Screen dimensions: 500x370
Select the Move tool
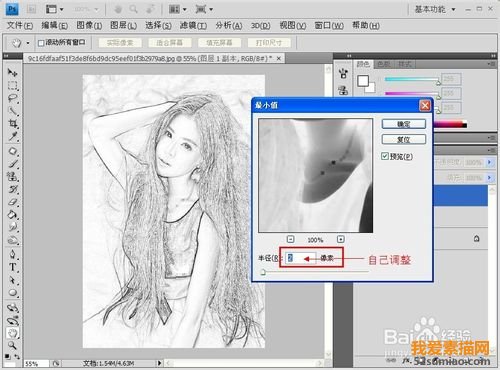pos(12,72)
